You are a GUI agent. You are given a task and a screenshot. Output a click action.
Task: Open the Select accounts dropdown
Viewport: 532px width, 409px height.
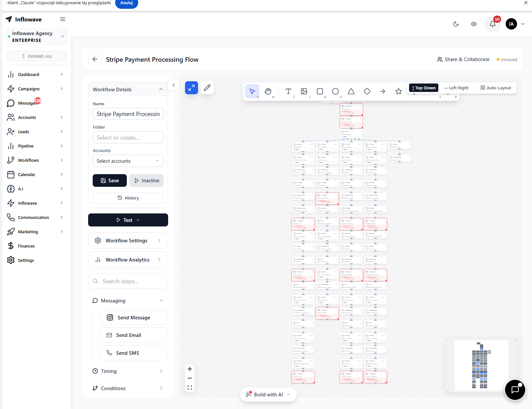128,161
